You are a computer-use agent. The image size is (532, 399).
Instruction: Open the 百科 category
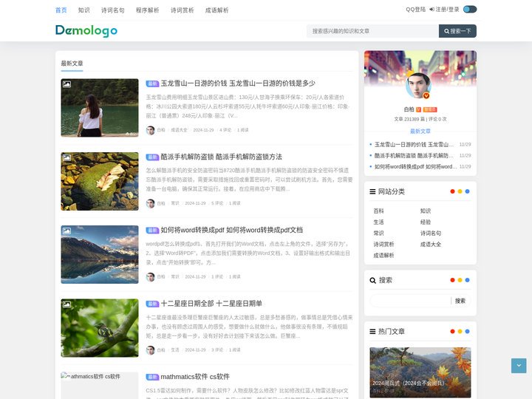378,211
